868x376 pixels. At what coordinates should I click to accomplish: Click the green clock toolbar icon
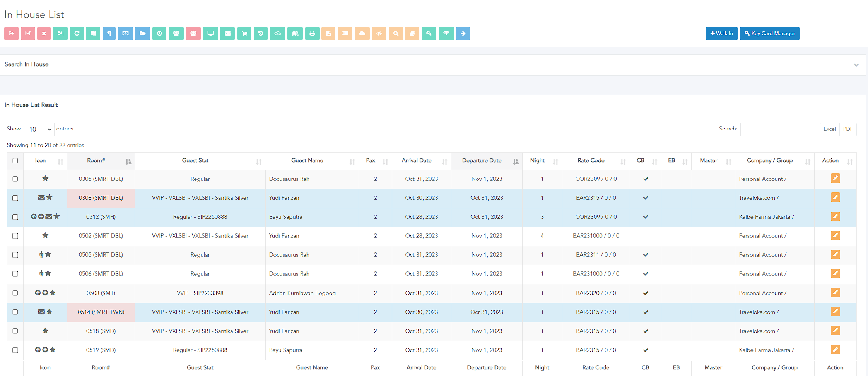click(159, 34)
